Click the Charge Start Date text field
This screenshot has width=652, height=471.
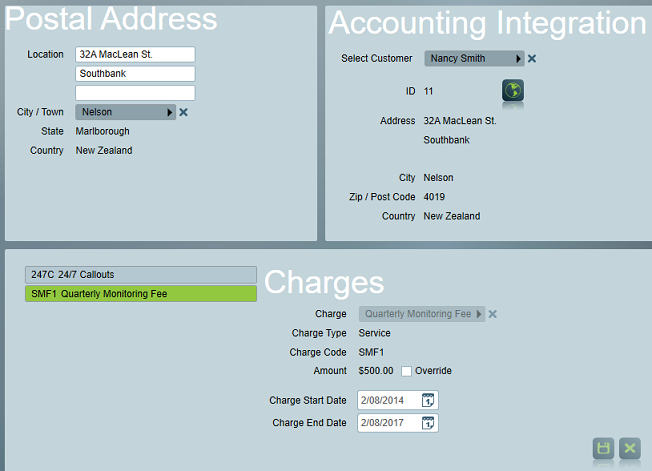point(388,401)
